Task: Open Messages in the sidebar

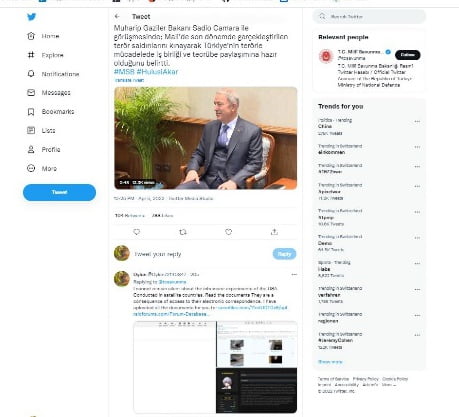Action: point(49,93)
